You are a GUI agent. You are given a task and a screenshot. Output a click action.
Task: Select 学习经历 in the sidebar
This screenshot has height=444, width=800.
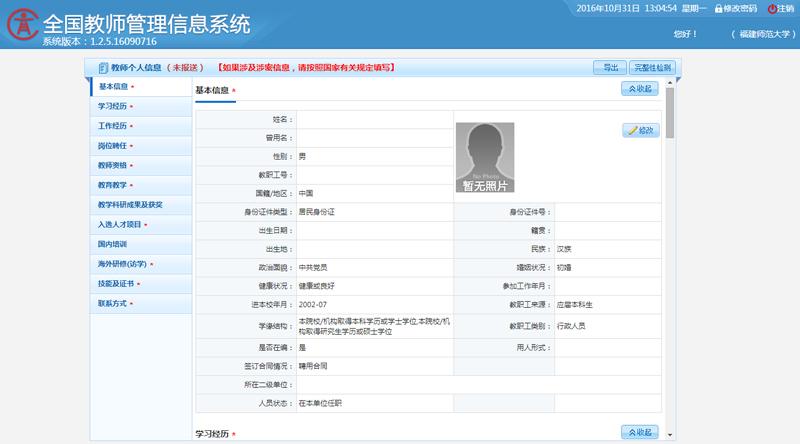[141, 106]
